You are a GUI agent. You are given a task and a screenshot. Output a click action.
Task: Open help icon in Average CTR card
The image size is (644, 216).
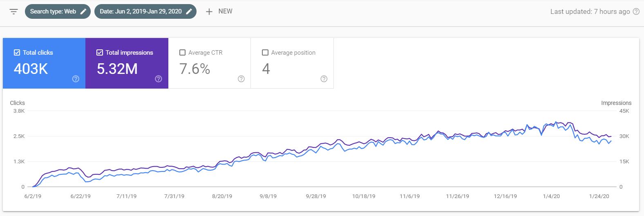tap(241, 79)
